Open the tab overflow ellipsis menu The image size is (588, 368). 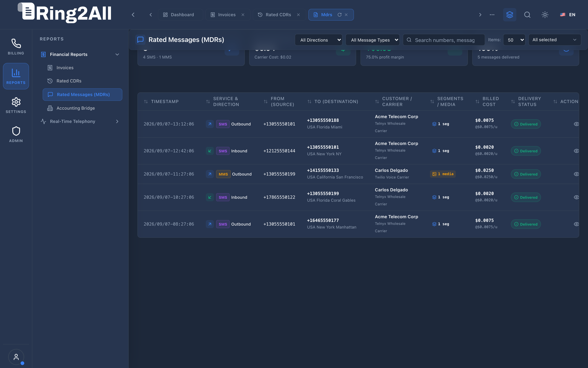tap(492, 15)
